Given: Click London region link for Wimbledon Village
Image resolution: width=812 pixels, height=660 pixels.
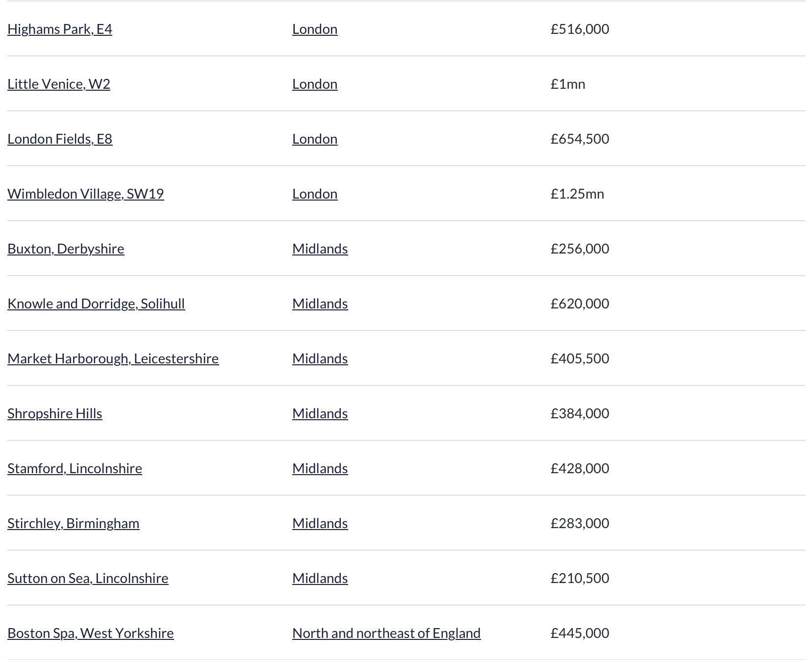Looking at the screenshot, I should click(x=315, y=194).
